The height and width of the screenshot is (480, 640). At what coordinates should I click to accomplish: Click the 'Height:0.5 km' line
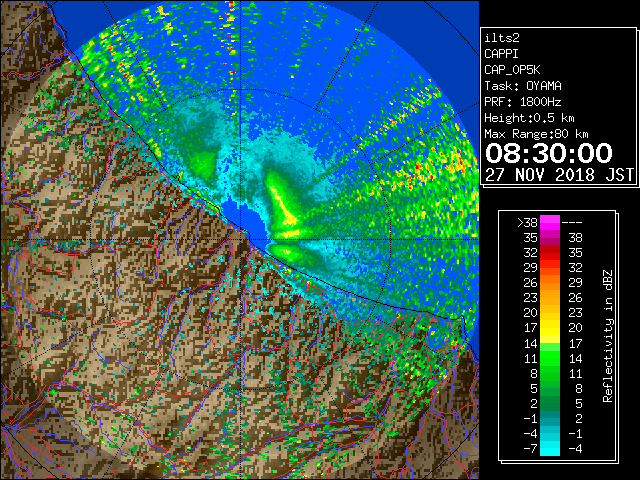pos(529,118)
